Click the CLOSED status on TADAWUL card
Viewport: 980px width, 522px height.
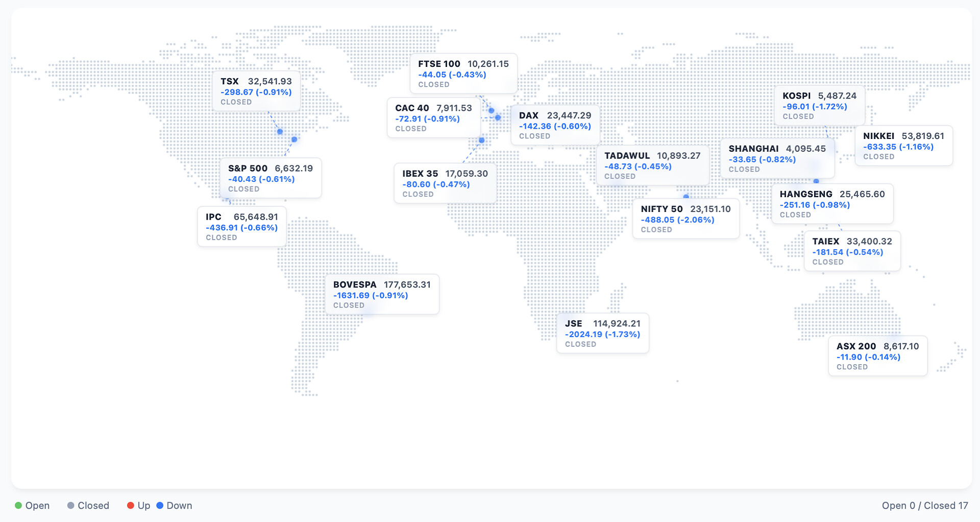pyautogui.click(x=620, y=177)
